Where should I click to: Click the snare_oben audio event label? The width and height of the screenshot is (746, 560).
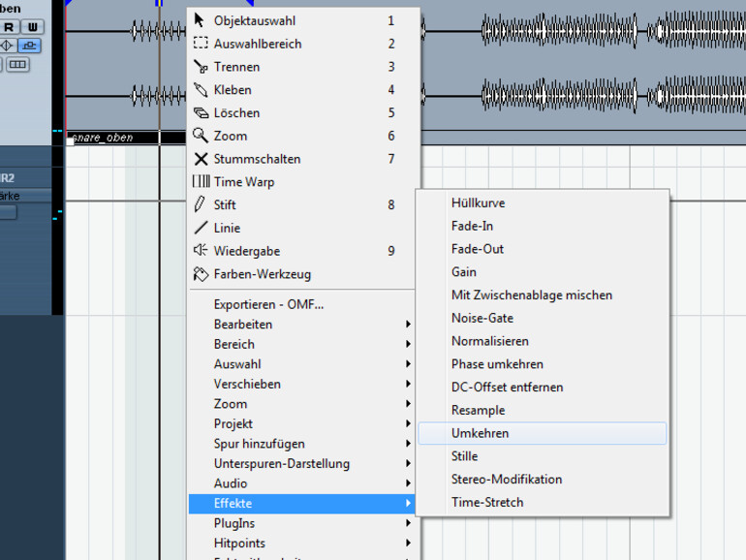[x=103, y=138]
